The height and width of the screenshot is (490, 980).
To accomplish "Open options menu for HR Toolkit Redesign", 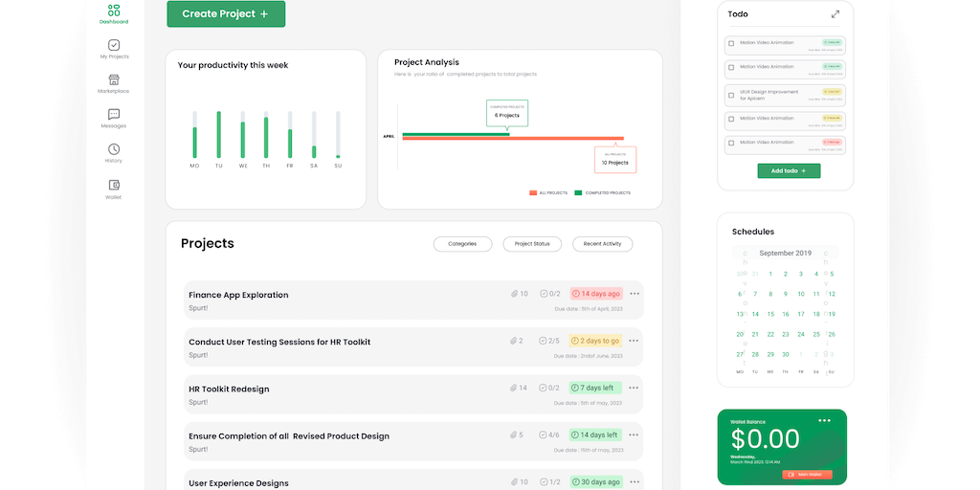I will coord(635,388).
